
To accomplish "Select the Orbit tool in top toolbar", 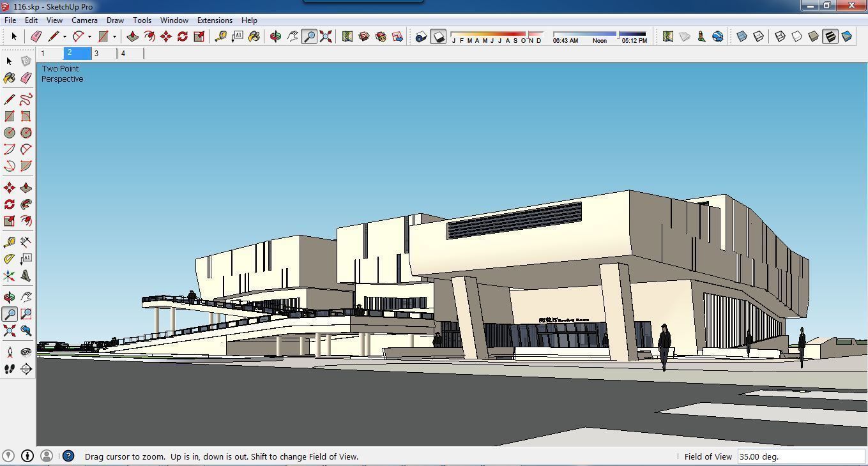I will coord(276,36).
